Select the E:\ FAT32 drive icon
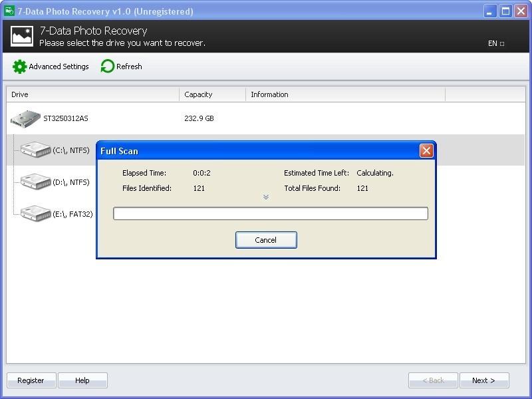The image size is (532, 399). tap(35, 213)
